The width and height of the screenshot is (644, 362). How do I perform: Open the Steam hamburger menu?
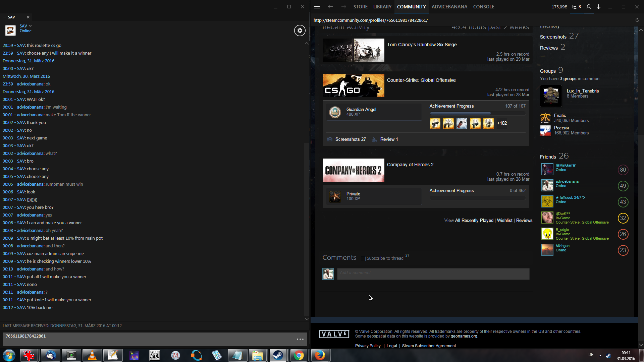[317, 7]
